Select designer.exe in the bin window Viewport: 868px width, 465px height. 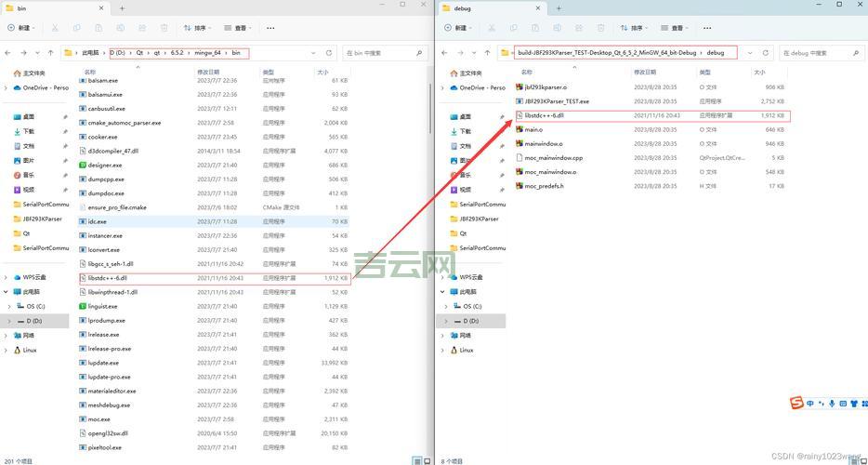pos(215,166)
